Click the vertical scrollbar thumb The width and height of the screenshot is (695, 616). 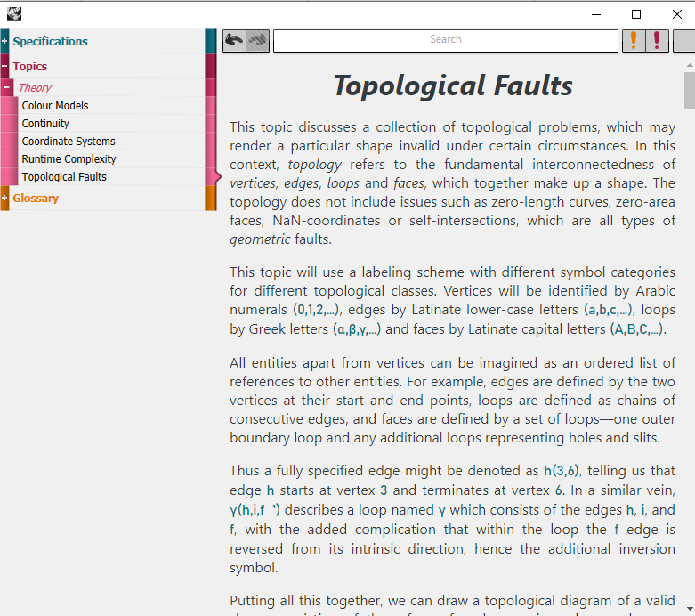(x=690, y=90)
